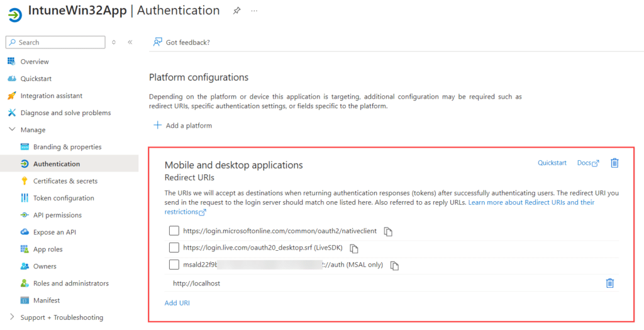Open the Docs external link
Viewport: 644px width, 330px height.
pos(588,163)
